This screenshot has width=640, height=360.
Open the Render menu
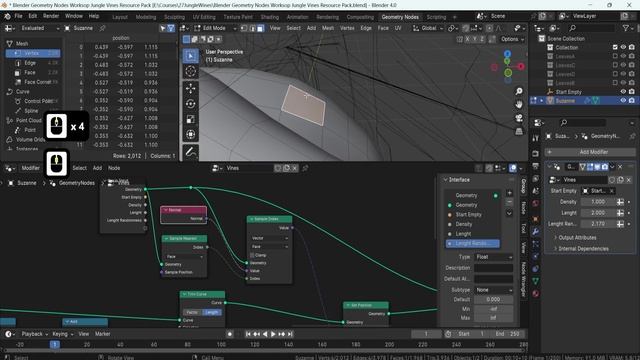[51, 16]
